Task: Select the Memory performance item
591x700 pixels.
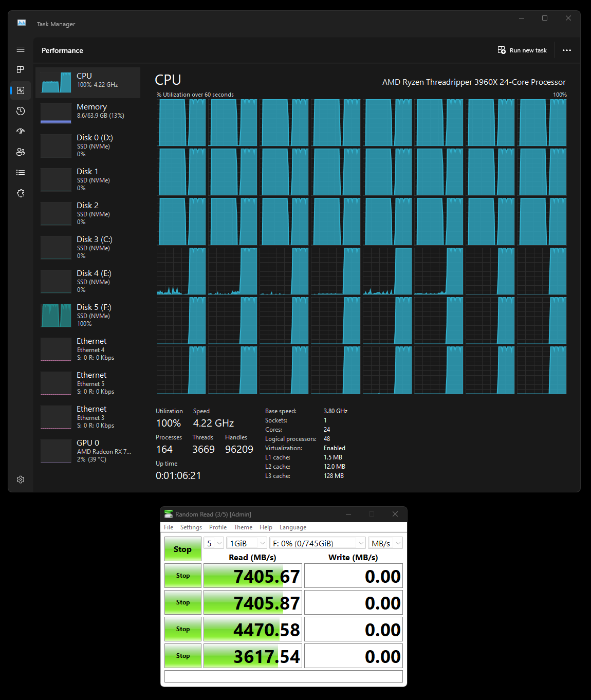Action: (88, 114)
